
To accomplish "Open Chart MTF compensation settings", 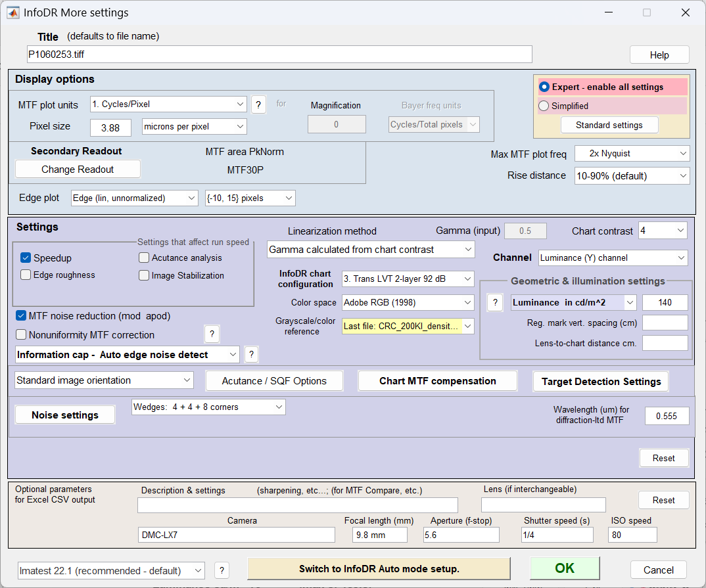I will (437, 381).
